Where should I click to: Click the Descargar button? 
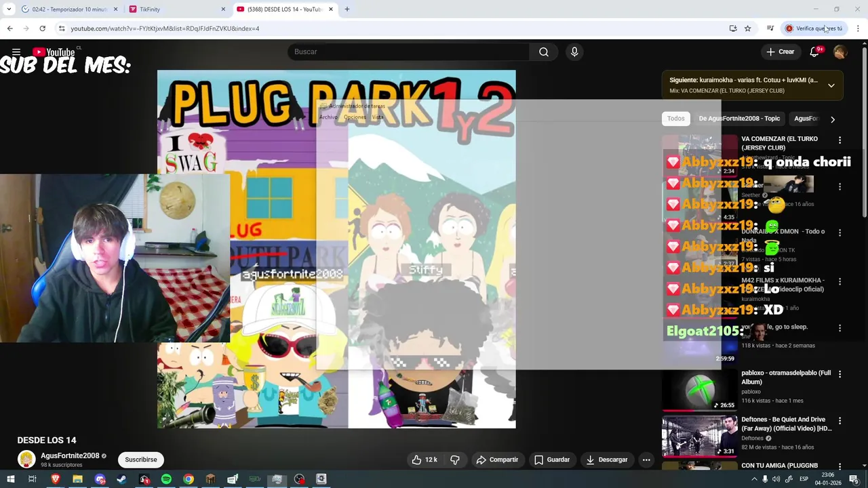(607, 460)
